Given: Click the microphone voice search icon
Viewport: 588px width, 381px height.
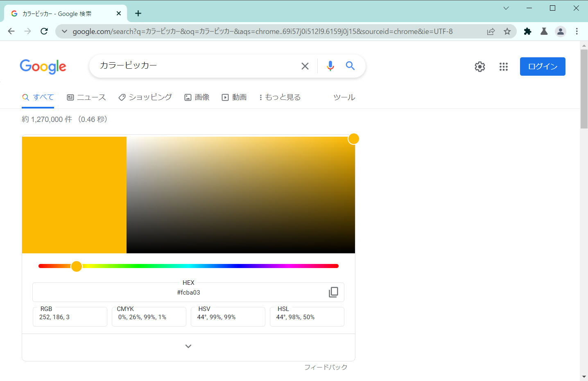Looking at the screenshot, I should click(330, 65).
